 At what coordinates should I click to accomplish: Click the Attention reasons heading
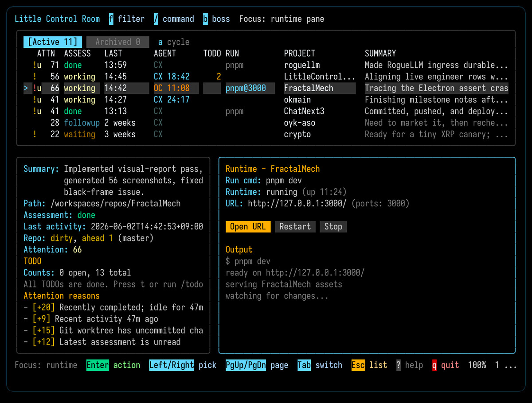coord(62,296)
